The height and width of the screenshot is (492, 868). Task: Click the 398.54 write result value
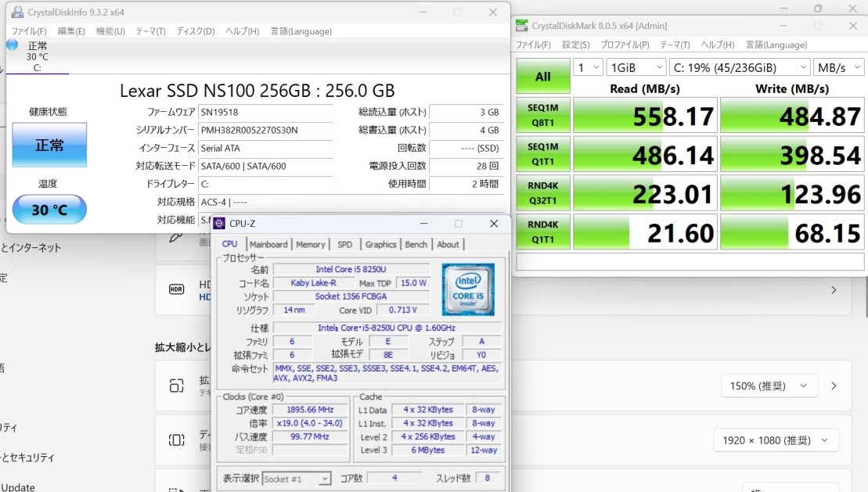tap(792, 154)
